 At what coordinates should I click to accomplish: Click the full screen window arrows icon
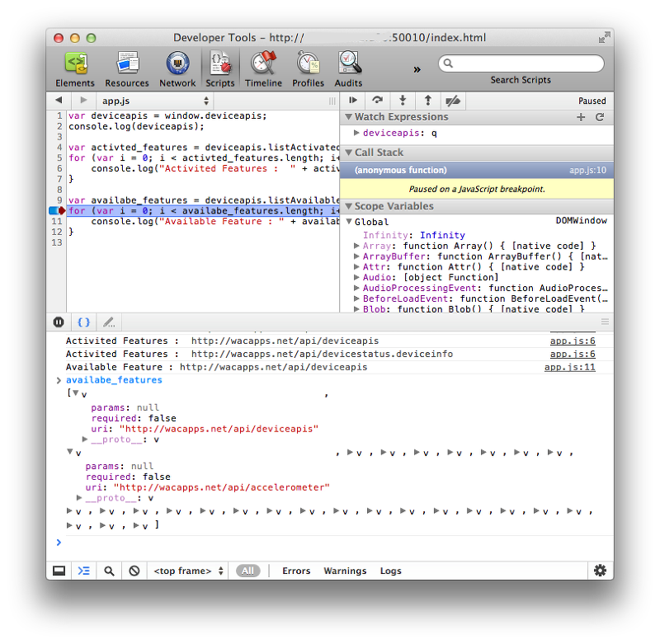pyautogui.click(x=605, y=37)
